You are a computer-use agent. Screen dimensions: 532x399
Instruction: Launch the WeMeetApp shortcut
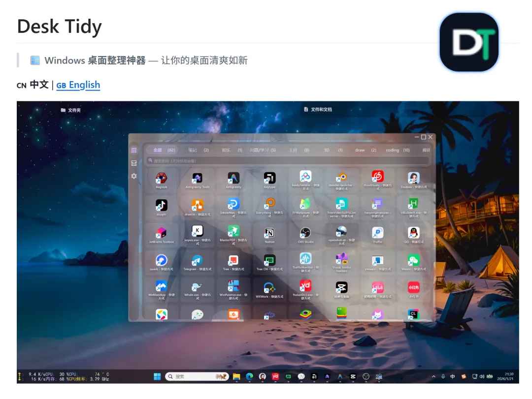coord(161,286)
